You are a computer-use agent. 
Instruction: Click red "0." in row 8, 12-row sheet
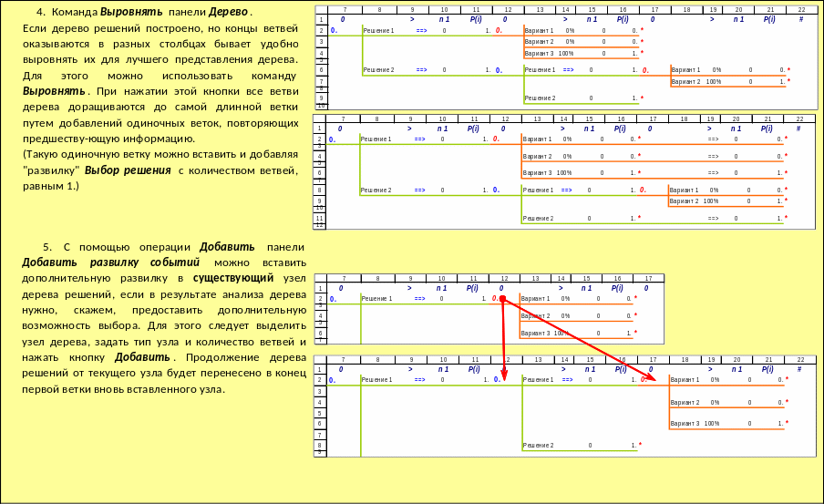(643, 190)
